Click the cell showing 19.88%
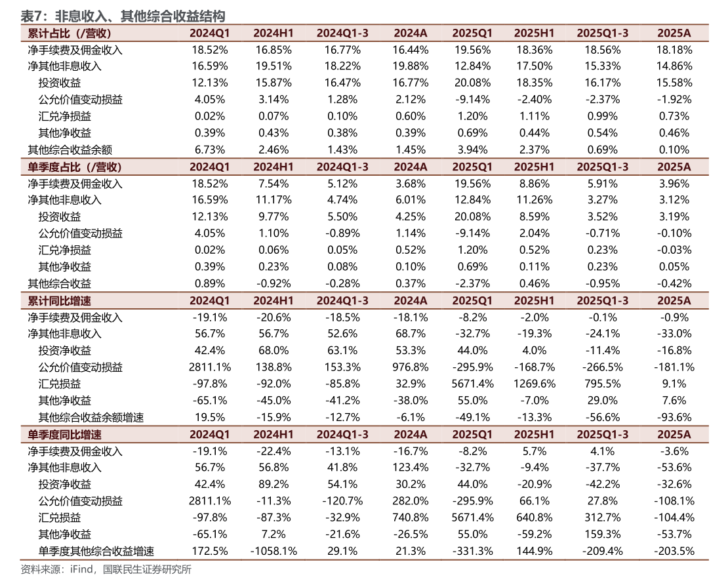Image resolution: width=728 pixels, height=585 pixels. [411, 66]
